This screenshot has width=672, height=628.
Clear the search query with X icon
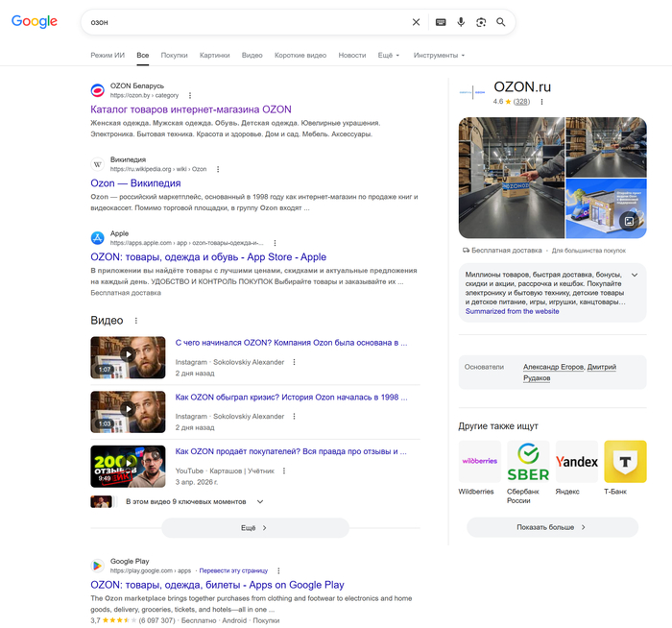click(x=416, y=22)
